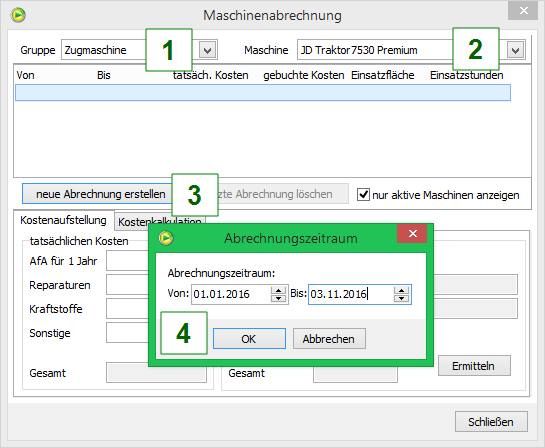Decrease the Bis date with down arrow
This screenshot has width=545, height=448.
point(401,298)
